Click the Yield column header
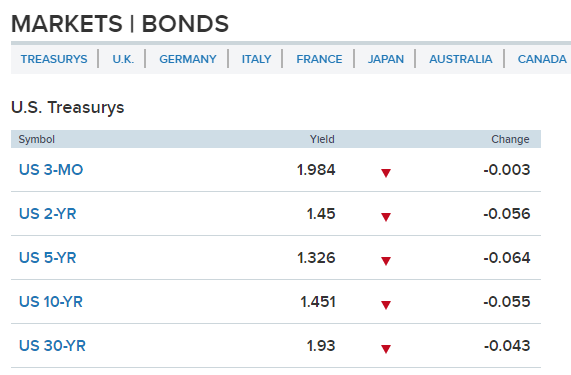This screenshot has height=375, width=571. pos(322,139)
